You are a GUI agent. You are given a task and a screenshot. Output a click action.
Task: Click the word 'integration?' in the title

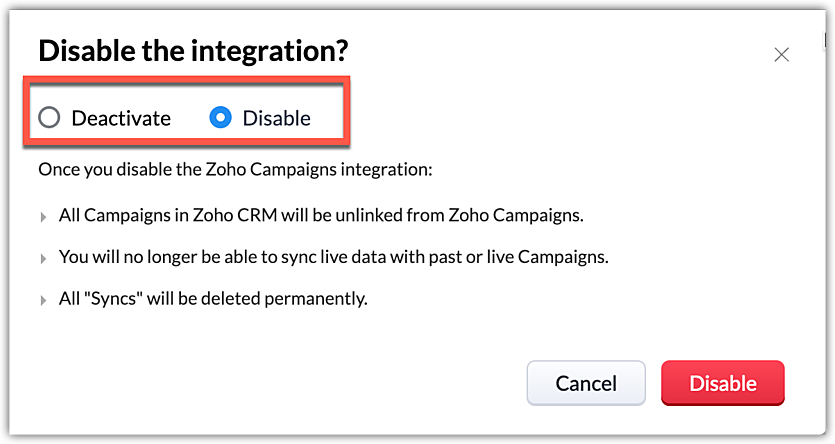[x=279, y=50]
